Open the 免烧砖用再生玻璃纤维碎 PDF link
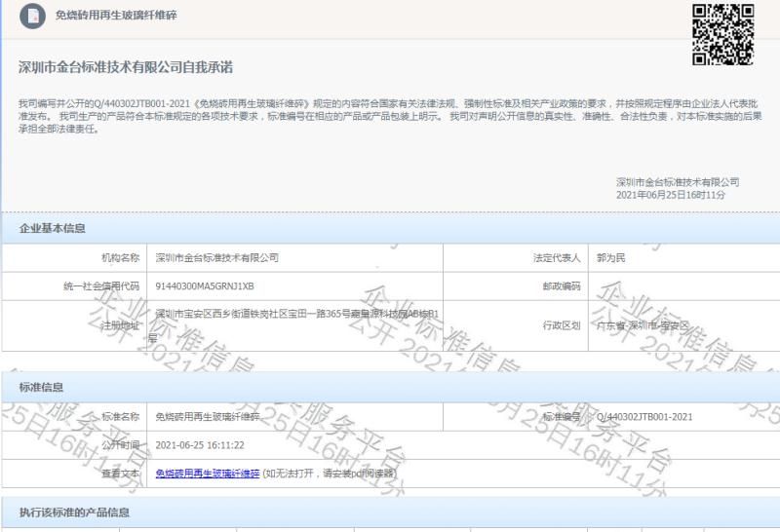This screenshot has width=780, height=532. point(208,474)
